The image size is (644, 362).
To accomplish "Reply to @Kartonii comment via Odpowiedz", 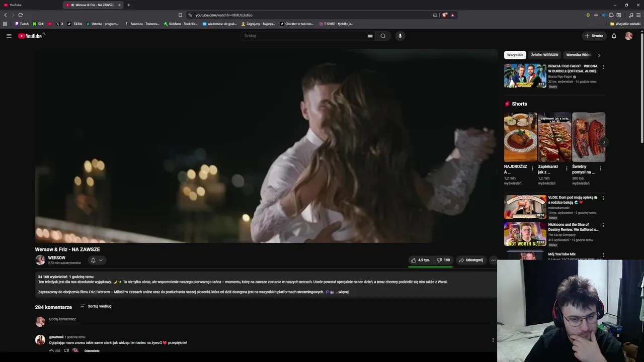I will click(92, 350).
